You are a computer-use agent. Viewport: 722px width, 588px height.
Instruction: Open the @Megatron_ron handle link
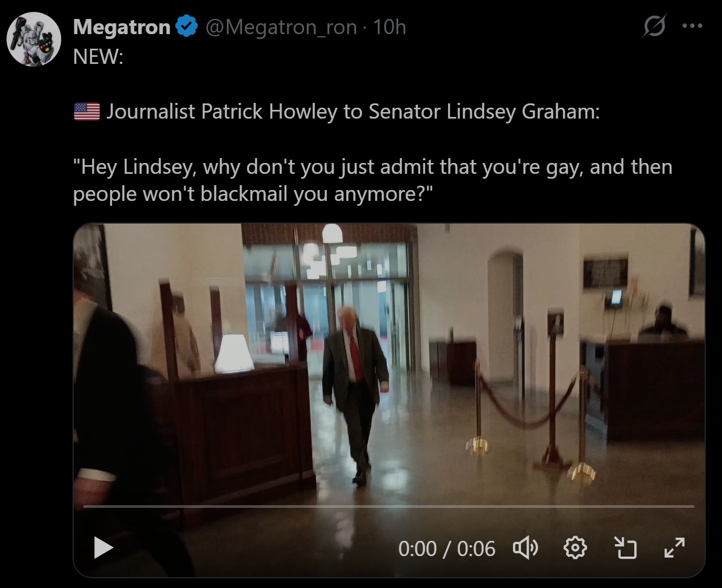281,27
